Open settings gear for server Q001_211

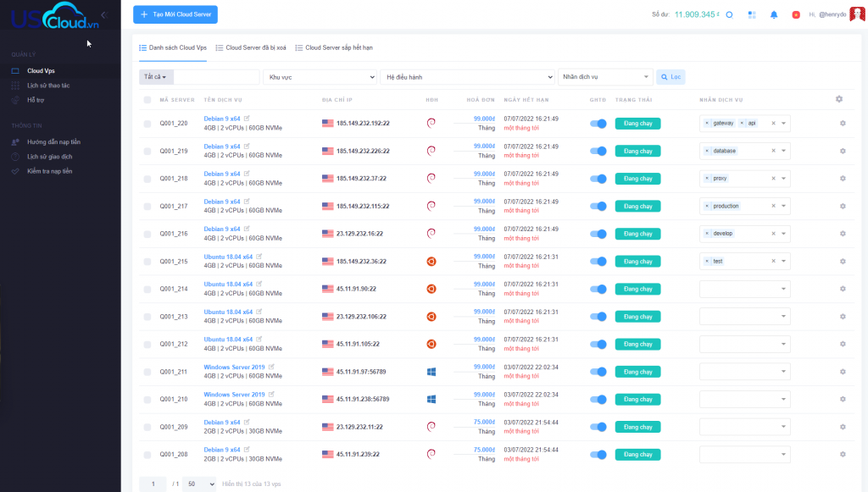tap(843, 372)
